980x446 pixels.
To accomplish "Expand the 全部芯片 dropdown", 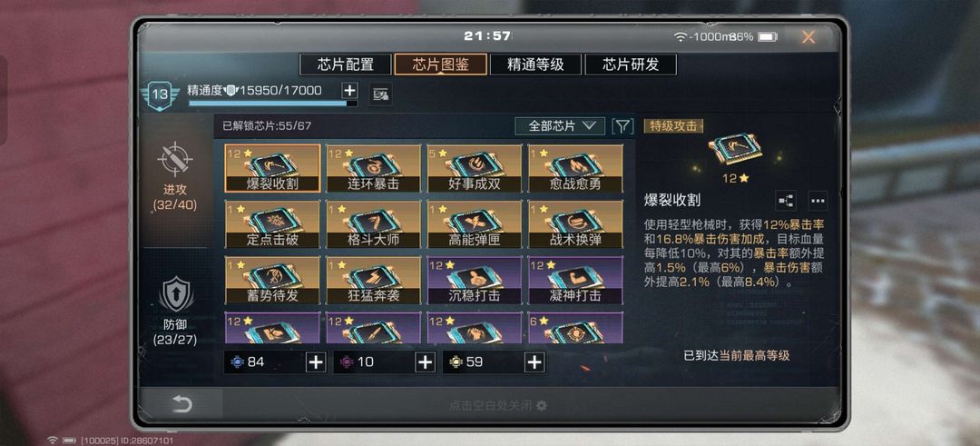I will pyautogui.click(x=560, y=125).
